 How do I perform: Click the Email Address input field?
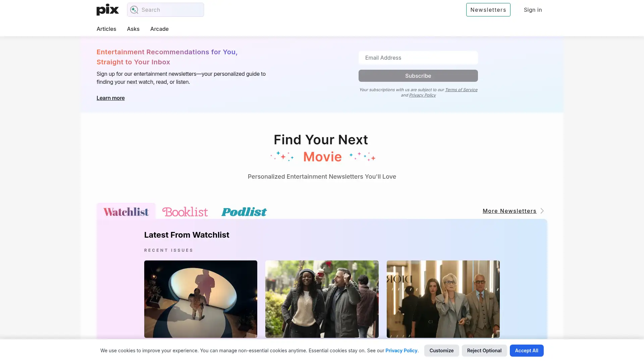pyautogui.click(x=418, y=57)
